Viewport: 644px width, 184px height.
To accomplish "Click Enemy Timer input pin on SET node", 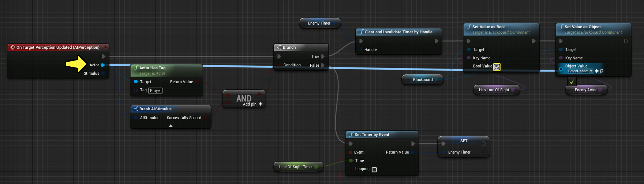I will (443, 152).
